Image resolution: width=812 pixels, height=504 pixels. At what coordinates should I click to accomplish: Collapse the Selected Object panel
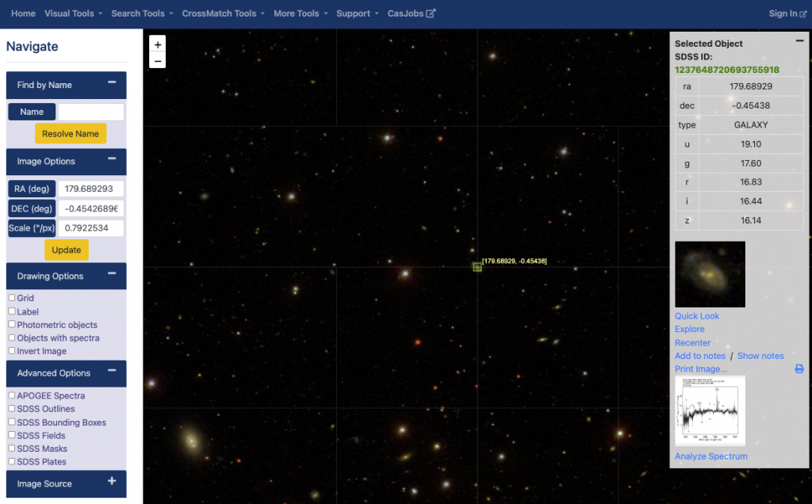click(799, 41)
